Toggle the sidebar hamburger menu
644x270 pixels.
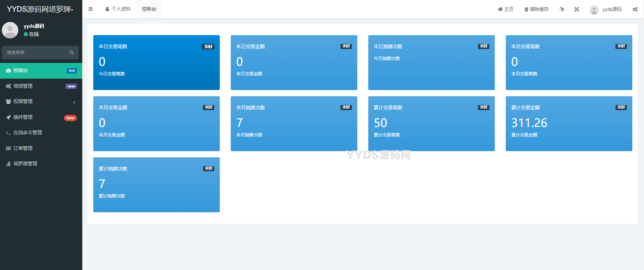tap(90, 9)
